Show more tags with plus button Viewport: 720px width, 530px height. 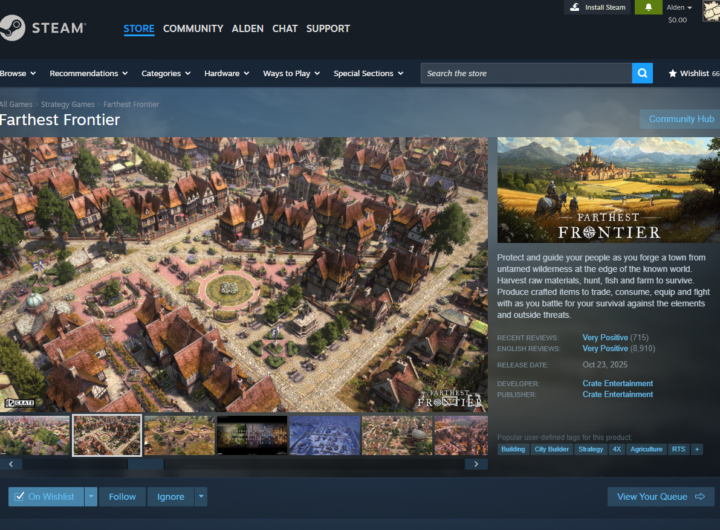point(697,449)
